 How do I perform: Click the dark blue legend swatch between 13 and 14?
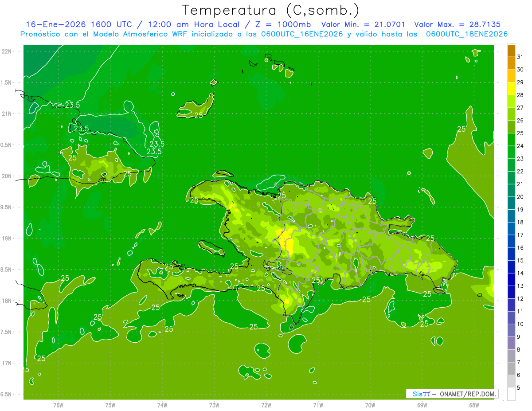511,280
